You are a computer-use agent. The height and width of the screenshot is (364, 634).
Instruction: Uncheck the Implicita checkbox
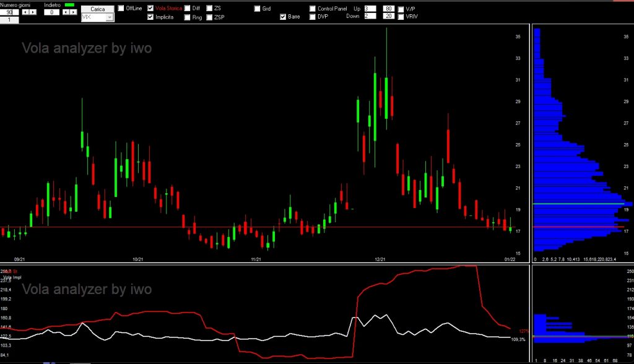click(150, 17)
